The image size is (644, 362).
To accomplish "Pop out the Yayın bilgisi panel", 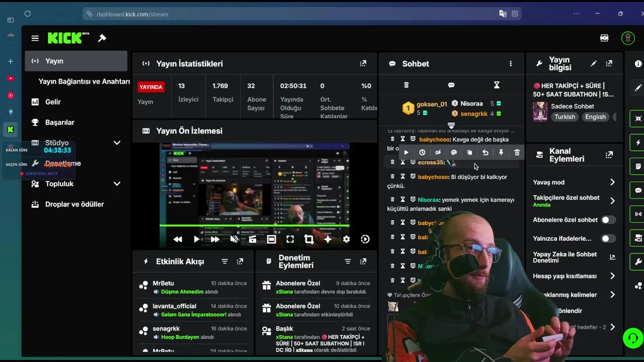I will 609,63.
